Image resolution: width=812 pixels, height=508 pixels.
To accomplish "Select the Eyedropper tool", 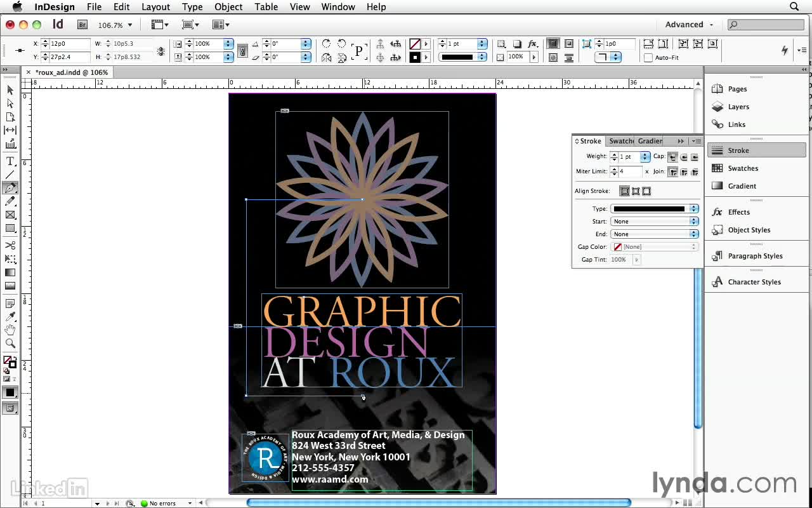I will (10, 317).
